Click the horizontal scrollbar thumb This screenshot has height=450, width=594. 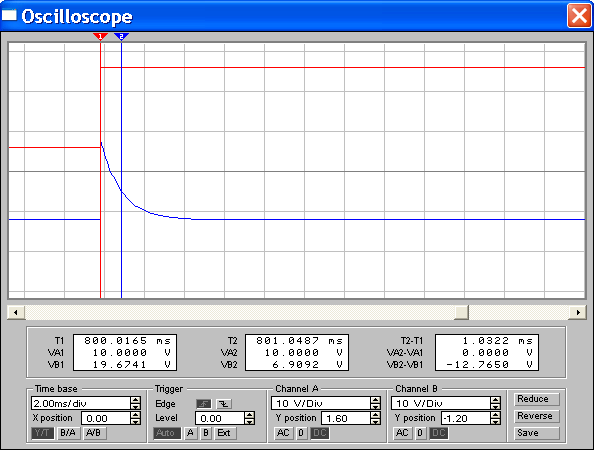coord(461,312)
